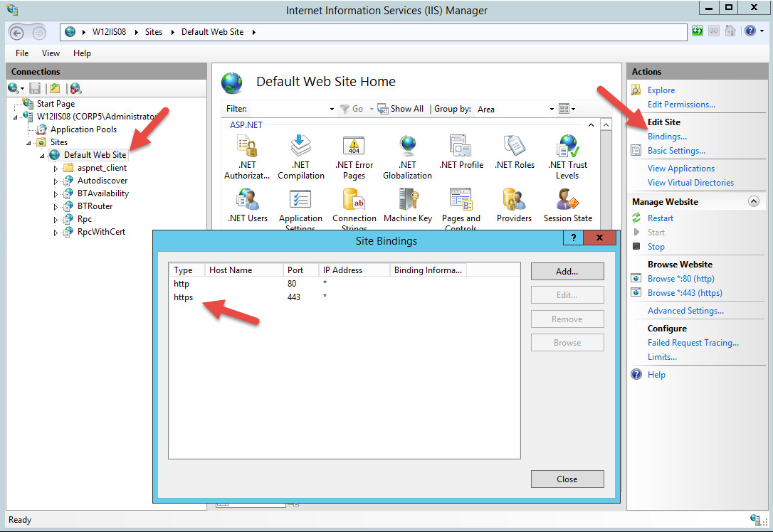Click Restart under Manage Website
773x532 pixels.
660,218
